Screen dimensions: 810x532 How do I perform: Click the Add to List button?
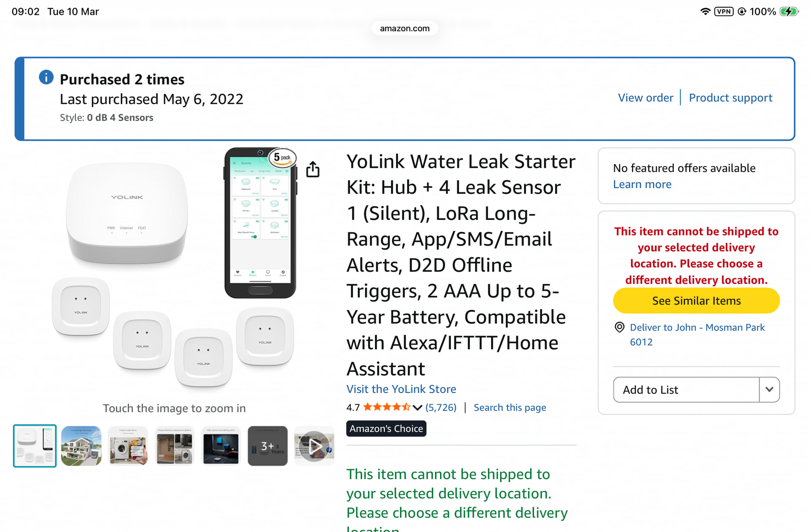coord(686,389)
